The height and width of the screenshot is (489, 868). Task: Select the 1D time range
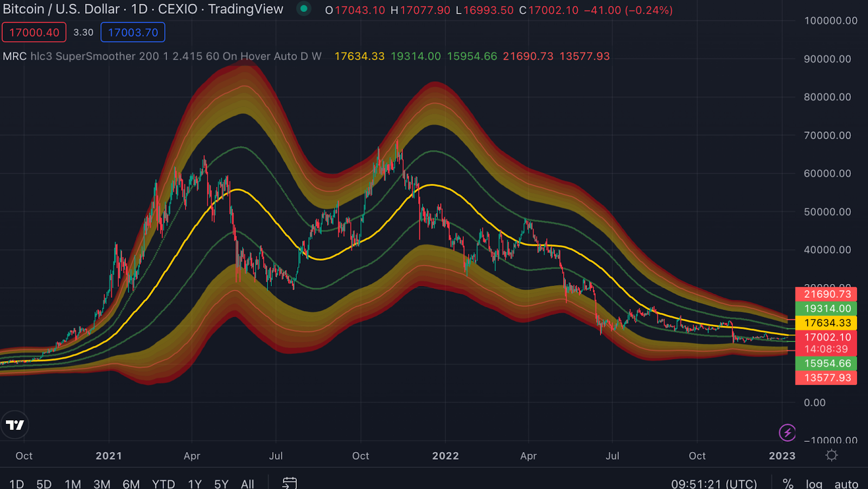(16, 484)
